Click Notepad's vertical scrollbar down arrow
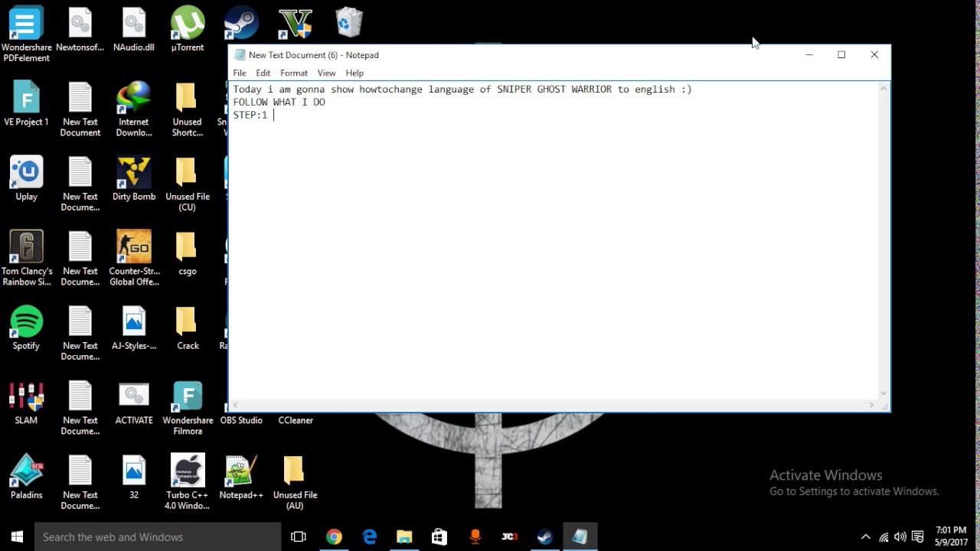The width and height of the screenshot is (980, 551). (x=884, y=393)
